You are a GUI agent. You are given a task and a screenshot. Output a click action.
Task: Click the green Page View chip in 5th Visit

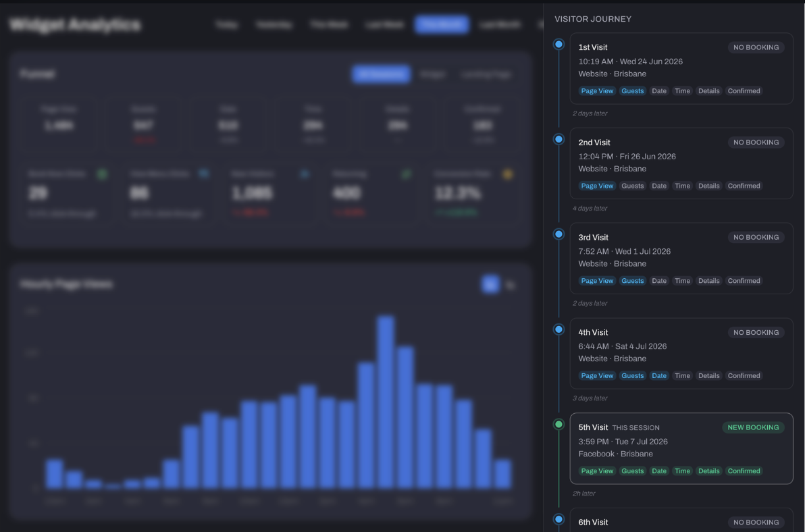pos(597,471)
